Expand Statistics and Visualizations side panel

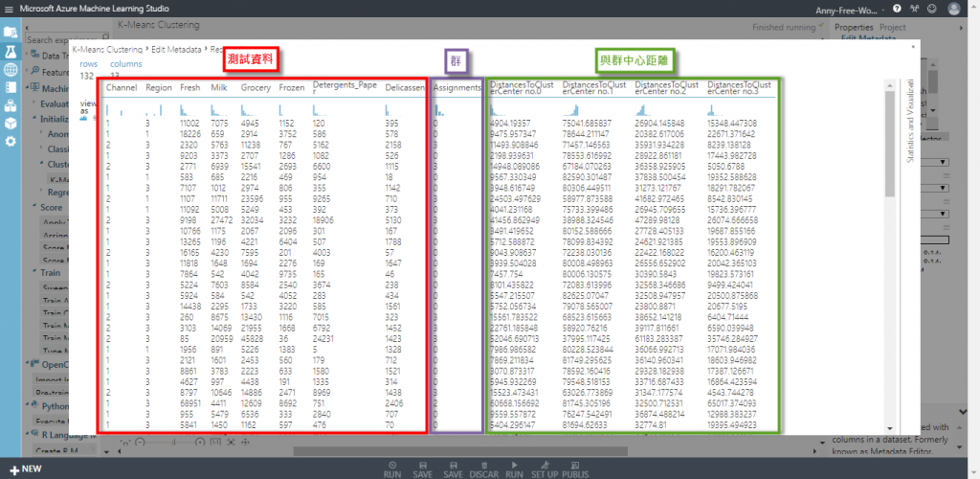(910, 121)
